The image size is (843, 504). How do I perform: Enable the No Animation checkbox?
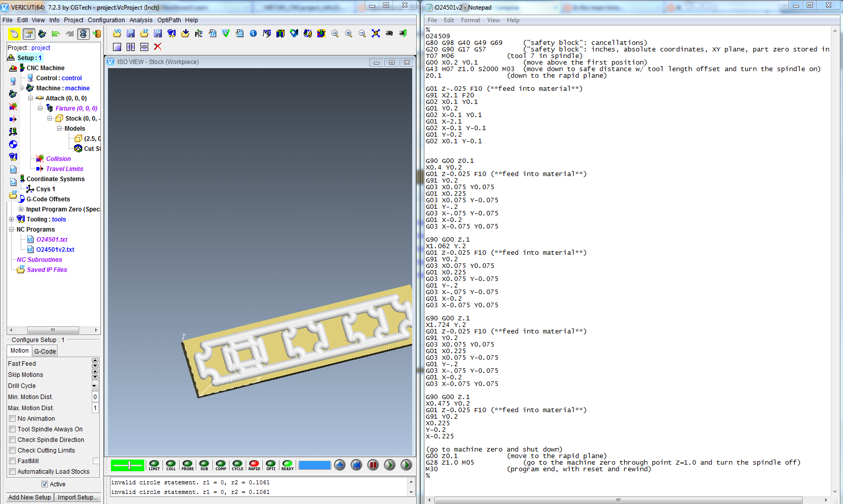click(13, 419)
